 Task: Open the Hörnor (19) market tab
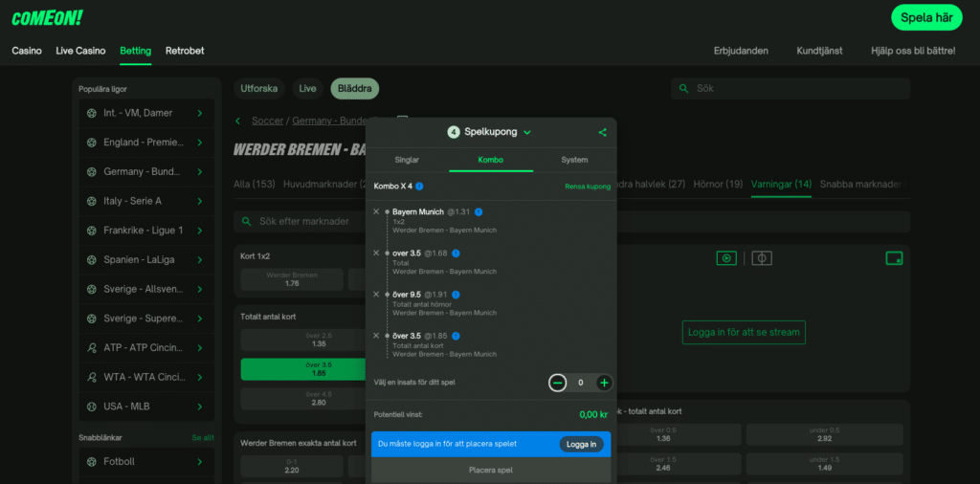[718, 185]
